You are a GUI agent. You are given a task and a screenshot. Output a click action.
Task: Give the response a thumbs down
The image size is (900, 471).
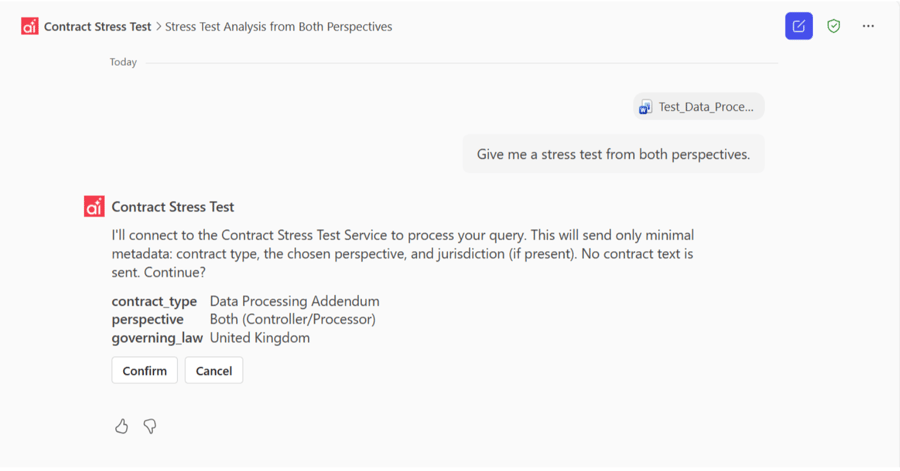[x=150, y=426]
